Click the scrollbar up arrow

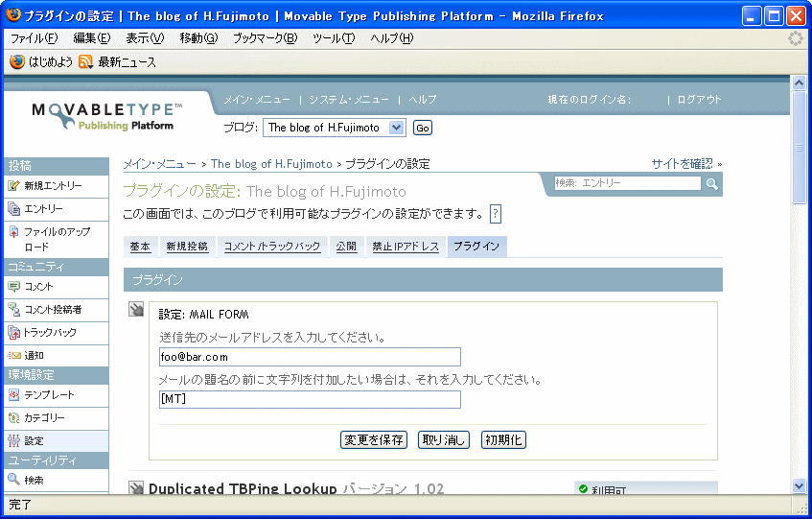point(799,83)
